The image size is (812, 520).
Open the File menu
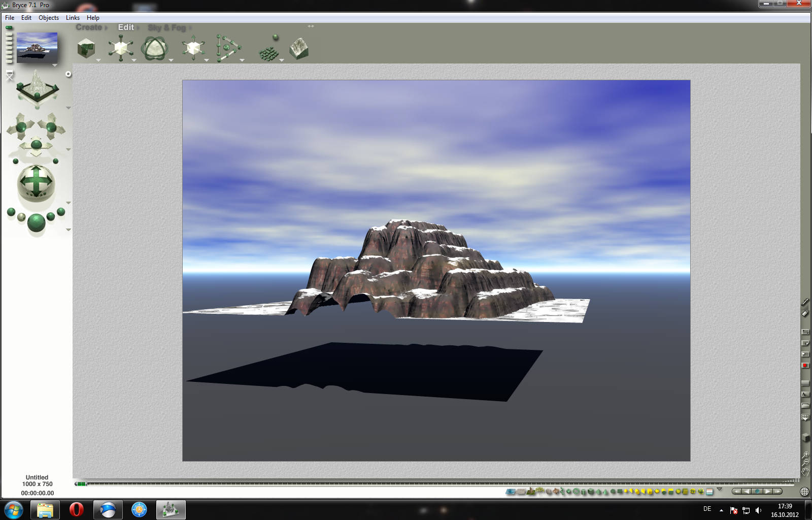(10, 18)
